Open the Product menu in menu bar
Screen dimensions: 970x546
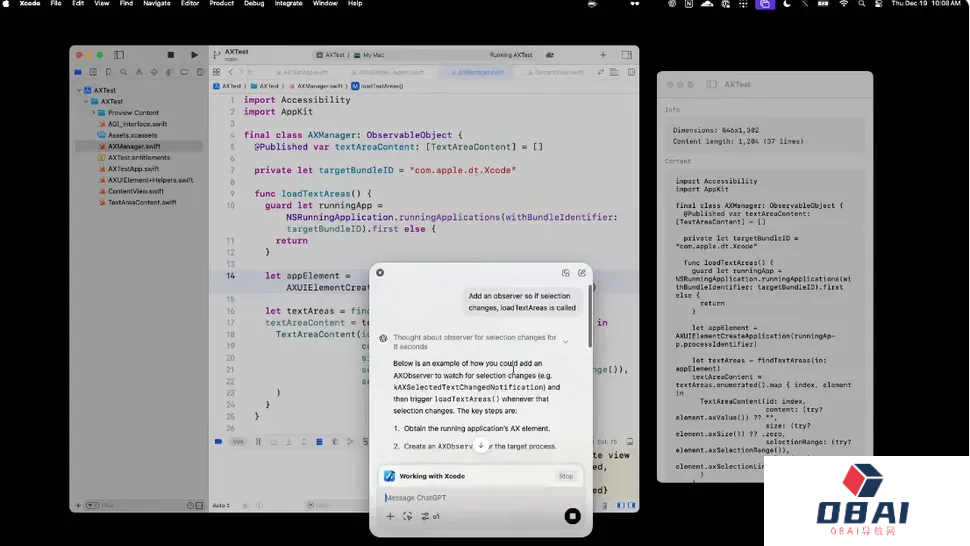[x=221, y=4]
